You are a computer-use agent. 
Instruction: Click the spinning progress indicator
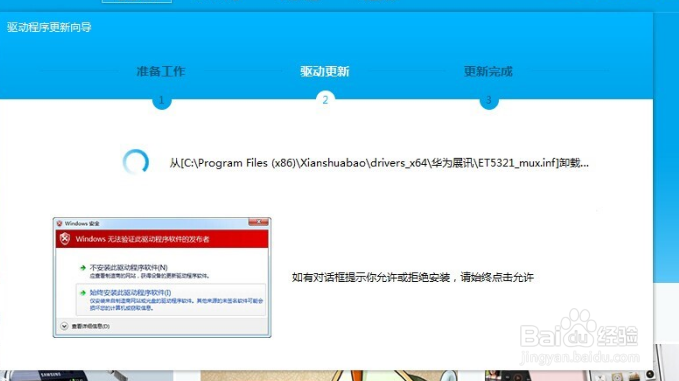pyautogui.click(x=136, y=162)
